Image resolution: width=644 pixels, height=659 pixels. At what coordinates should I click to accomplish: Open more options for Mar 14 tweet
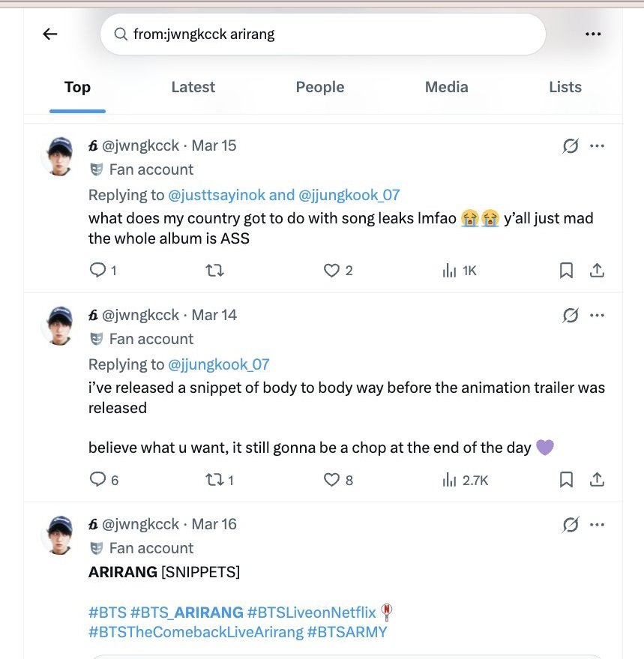tap(597, 315)
